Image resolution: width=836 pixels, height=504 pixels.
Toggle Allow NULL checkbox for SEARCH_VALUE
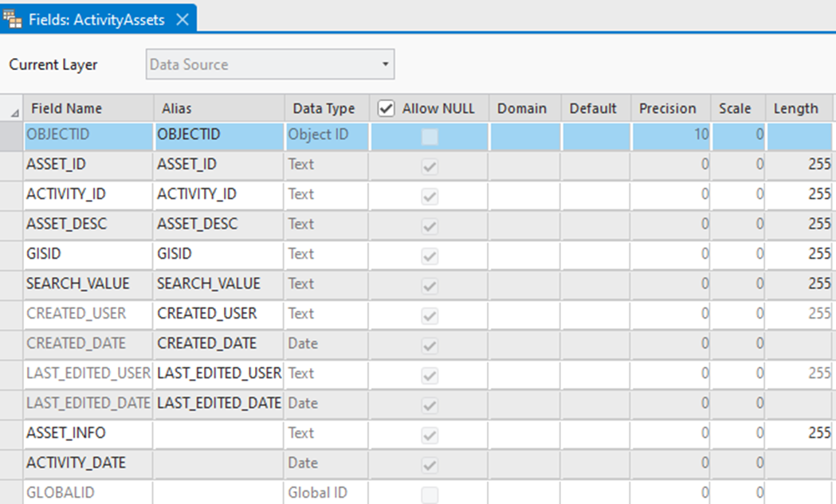[430, 286]
